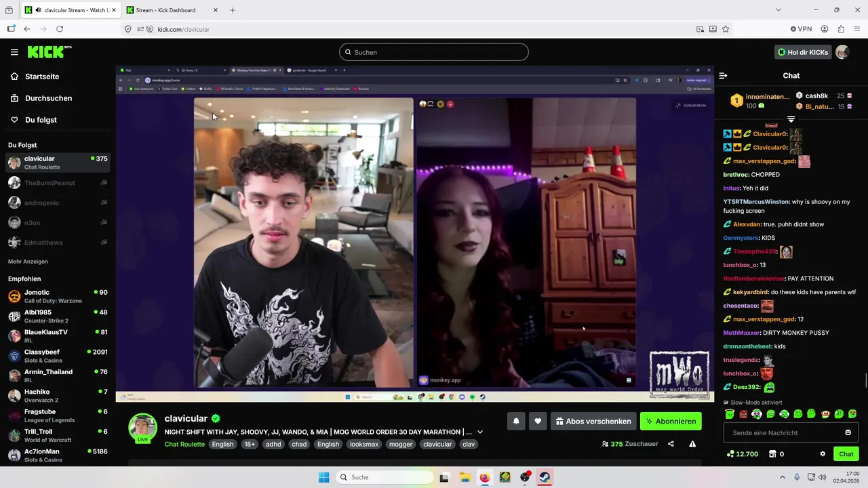This screenshot has width=868, height=488.
Task: Open chat settings gear icon
Action: pos(823,454)
